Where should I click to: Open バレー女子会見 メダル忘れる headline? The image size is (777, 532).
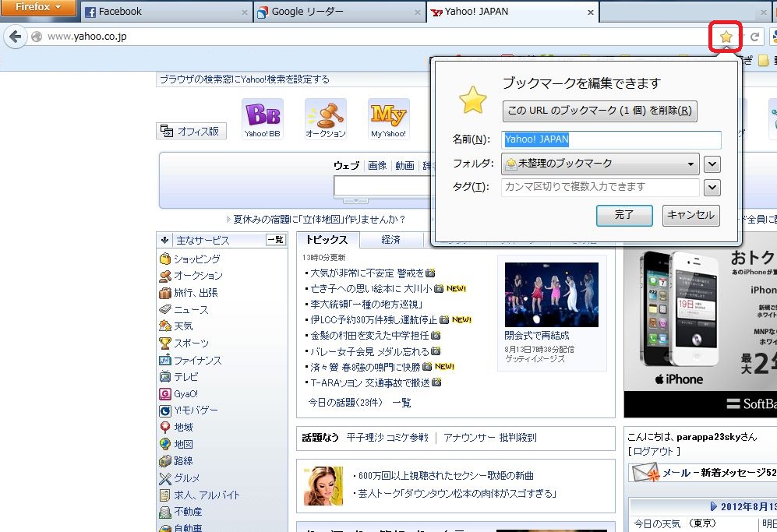coord(369,352)
